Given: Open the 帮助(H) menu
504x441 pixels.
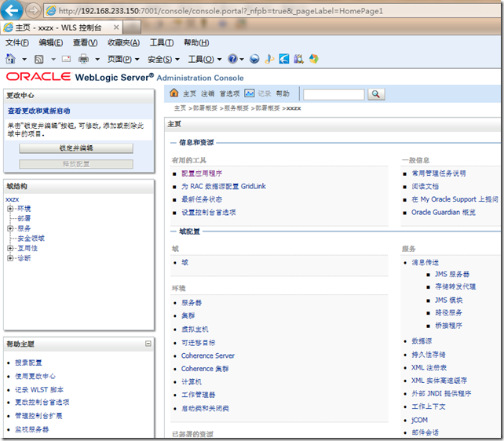Looking at the screenshot, I should click(x=196, y=42).
